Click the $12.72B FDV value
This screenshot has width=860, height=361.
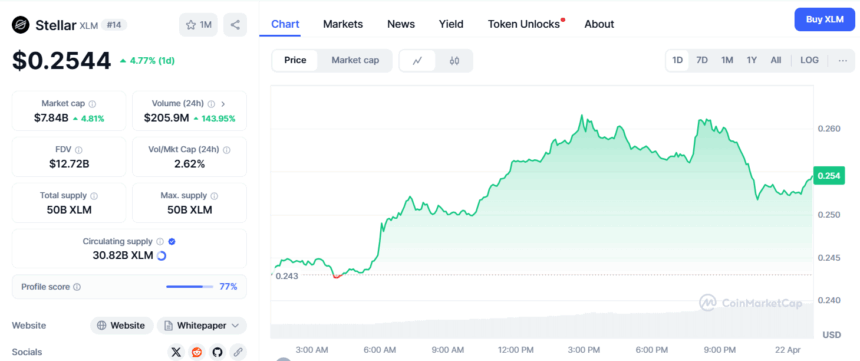coord(69,163)
